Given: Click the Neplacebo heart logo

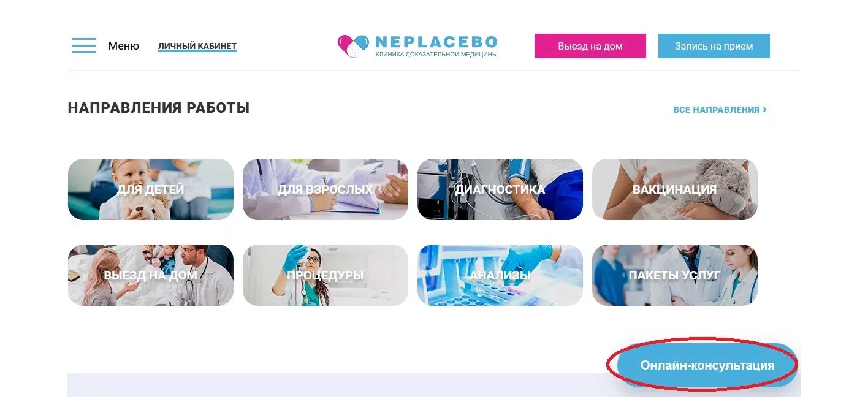Looking at the screenshot, I should pyautogui.click(x=353, y=47).
